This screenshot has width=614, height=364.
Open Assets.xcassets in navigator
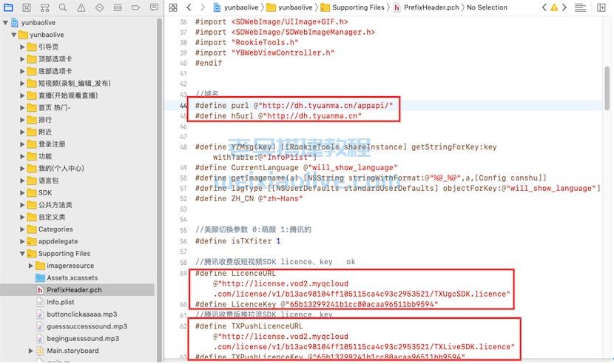[67, 277]
